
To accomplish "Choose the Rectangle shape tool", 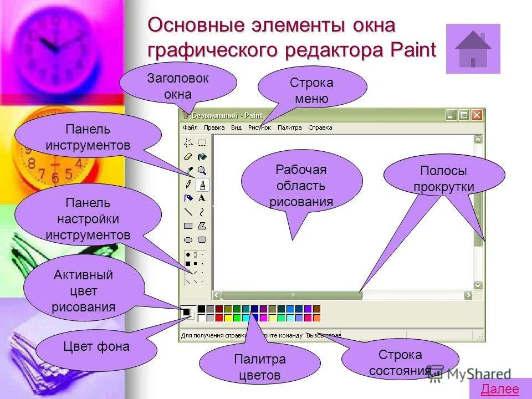I will click(188, 226).
